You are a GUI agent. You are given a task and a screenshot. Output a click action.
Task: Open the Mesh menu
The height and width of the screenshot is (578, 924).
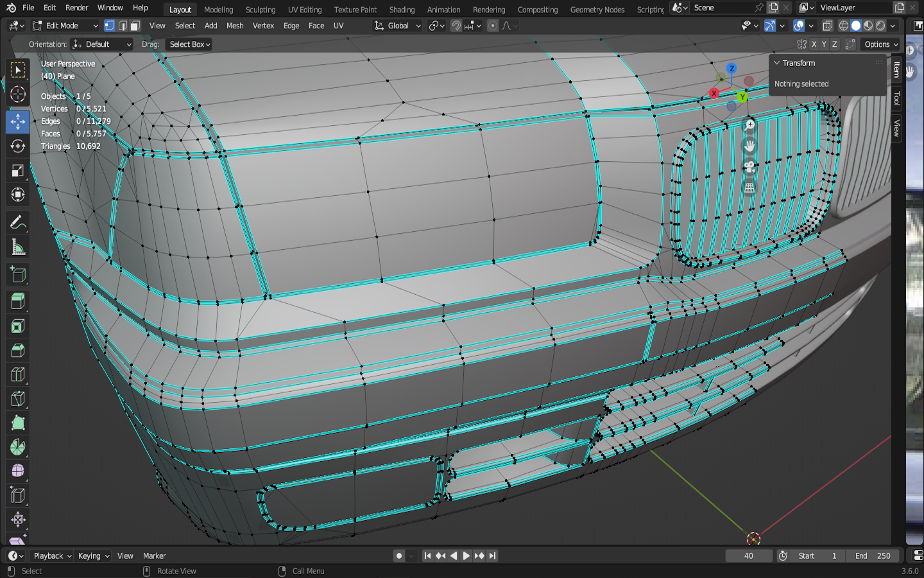tap(235, 26)
